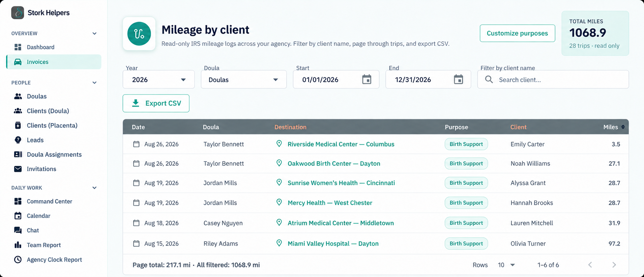The width and height of the screenshot is (644, 277).
Task: Click the Olivia Turner client cell
Action: pos(528,243)
